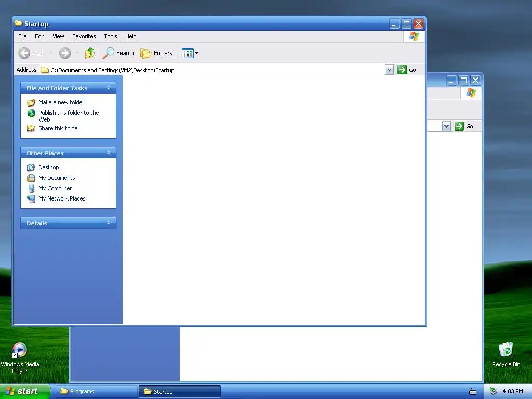Image resolution: width=532 pixels, height=399 pixels.
Task: Open the File menu
Action: [22, 36]
